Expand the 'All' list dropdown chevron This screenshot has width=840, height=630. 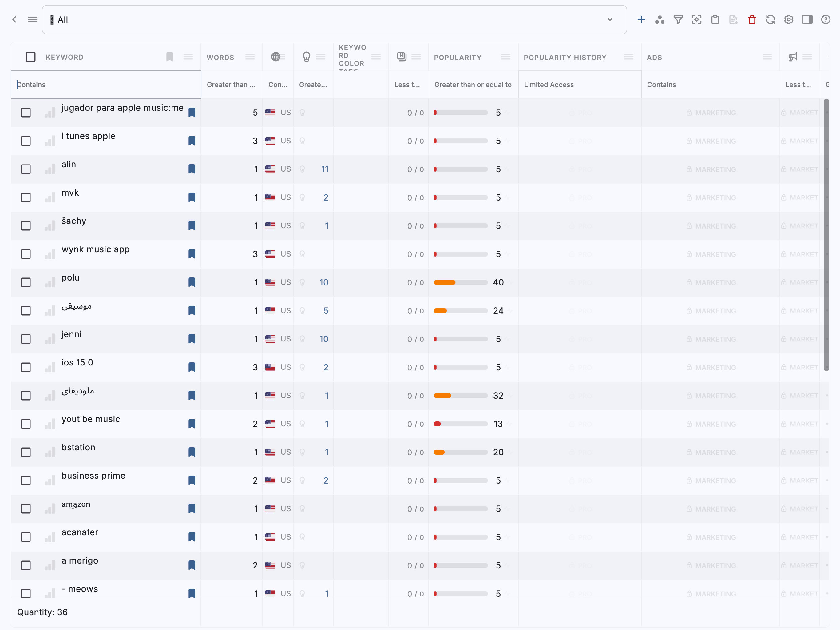coord(610,20)
